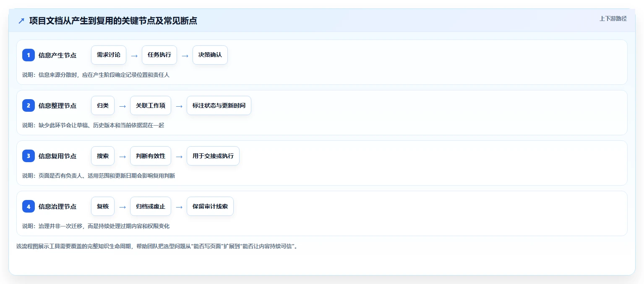Click the number 4 step badge
Image resolution: width=644 pixels, height=284 pixels.
coord(29,206)
